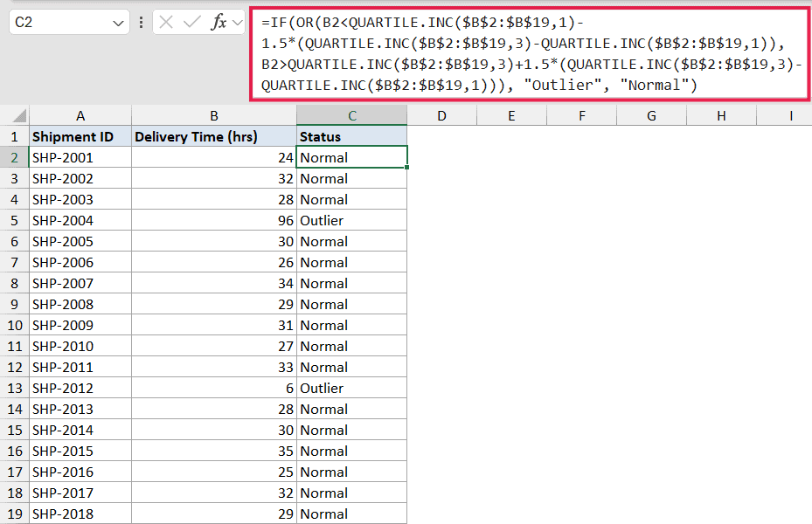Click cell SHP-2014
Image resolution: width=812 pixels, height=524 pixels.
(80, 430)
